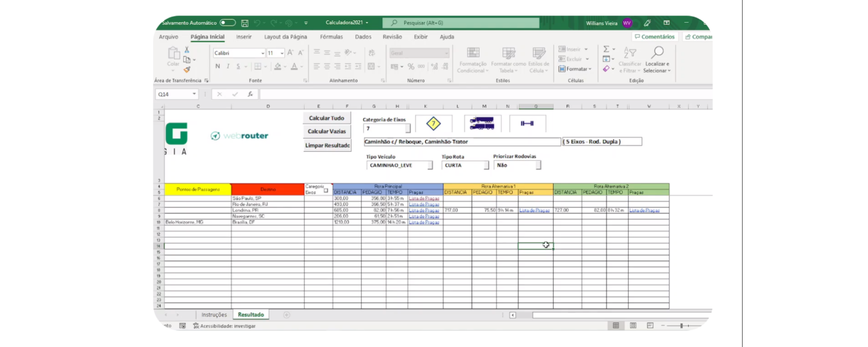Open the Comentários button
Viewport: 868px width, 347px height.
tap(654, 37)
